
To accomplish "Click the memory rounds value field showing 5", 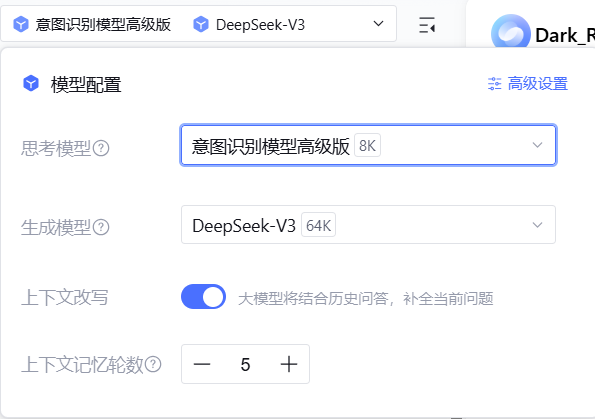I will point(245,364).
